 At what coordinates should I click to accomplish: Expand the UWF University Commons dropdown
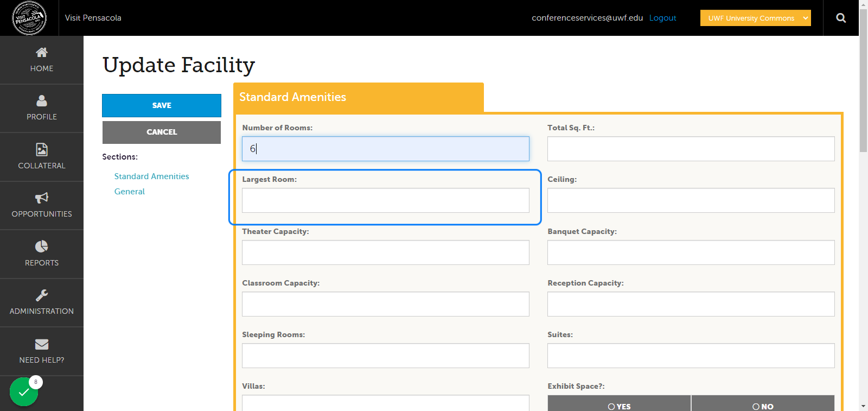(756, 18)
